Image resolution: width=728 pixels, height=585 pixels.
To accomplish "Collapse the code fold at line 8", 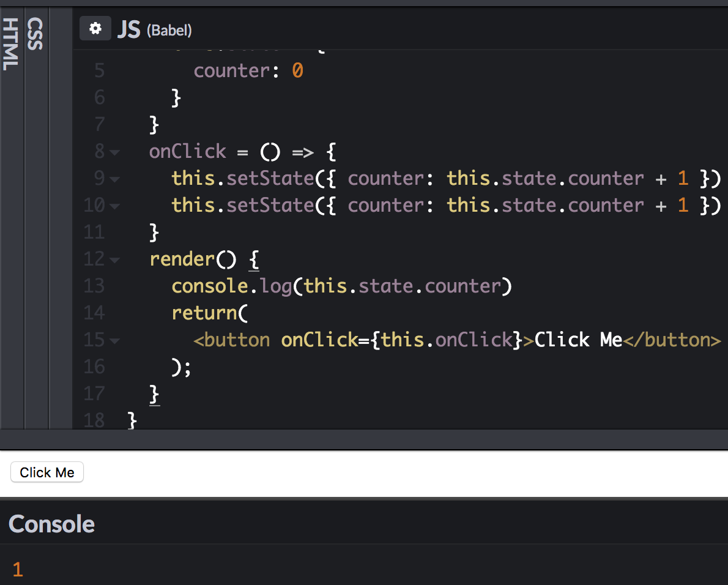I will tap(114, 152).
